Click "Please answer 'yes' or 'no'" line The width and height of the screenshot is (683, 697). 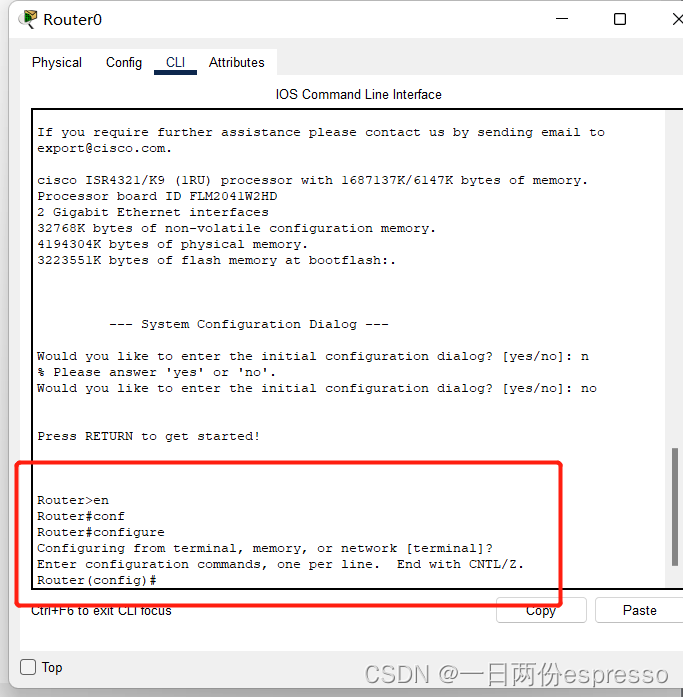(x=156, y=372)
